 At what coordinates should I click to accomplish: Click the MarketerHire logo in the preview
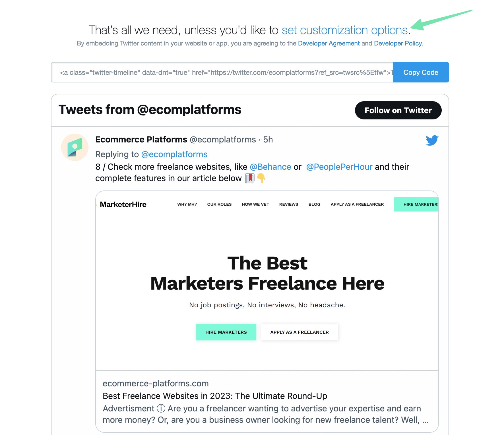tap(123, 204)
